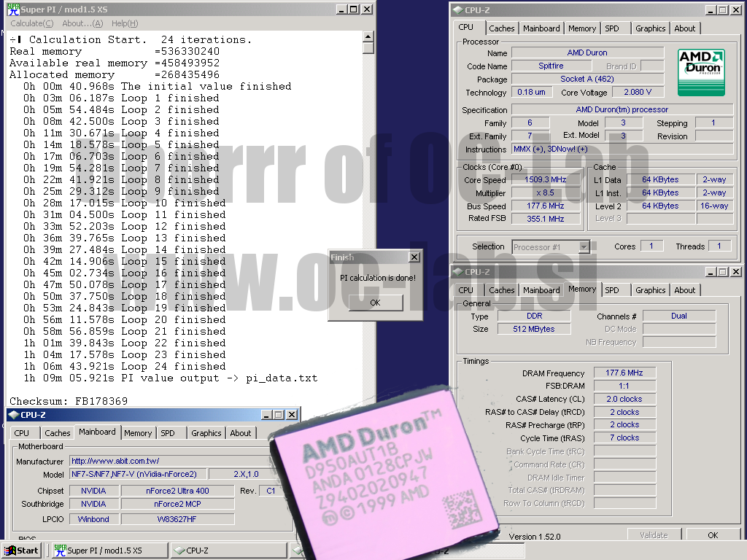
Task: Open the Help menu in Super PI
Action: pos(125,23)
